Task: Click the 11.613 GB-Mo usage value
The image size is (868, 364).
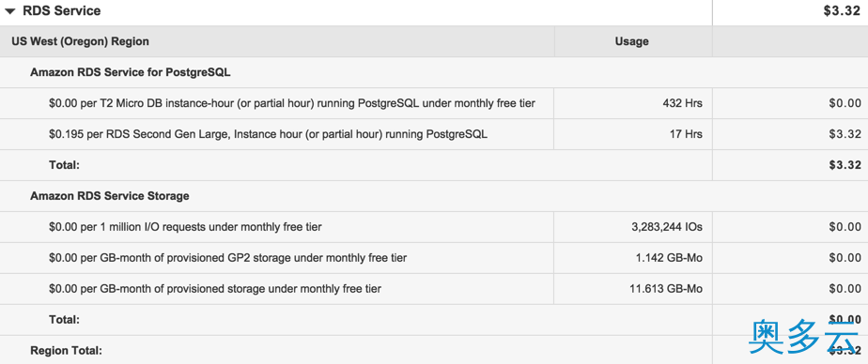Action: coord(666,289)
